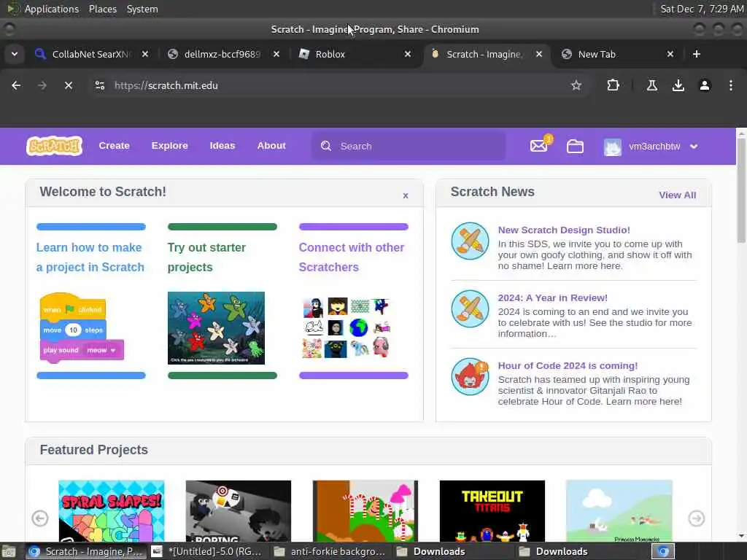
Task: Open the Places system menu
Action: pos(103,9)
